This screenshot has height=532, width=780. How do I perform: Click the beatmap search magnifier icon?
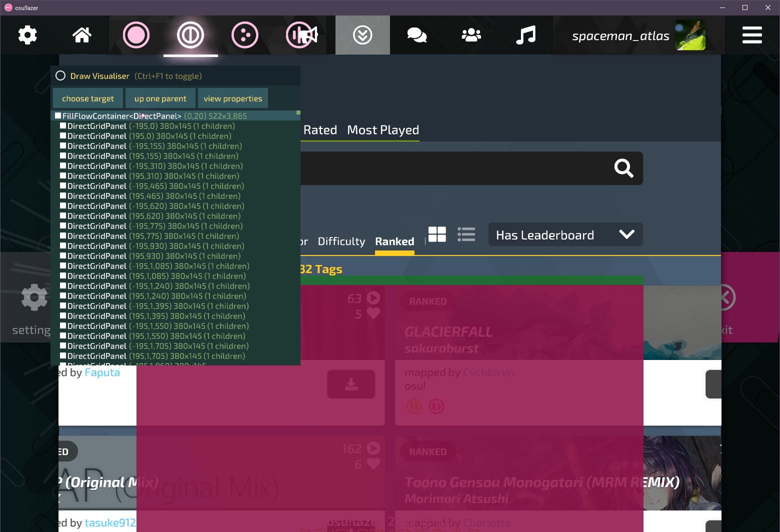coord(623,168)
